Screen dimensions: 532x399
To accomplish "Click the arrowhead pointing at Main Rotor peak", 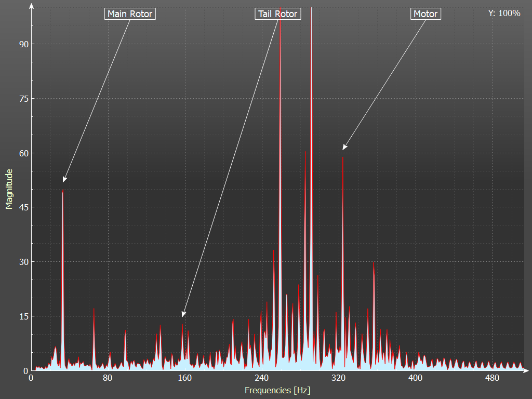I will tap(64, 180).
